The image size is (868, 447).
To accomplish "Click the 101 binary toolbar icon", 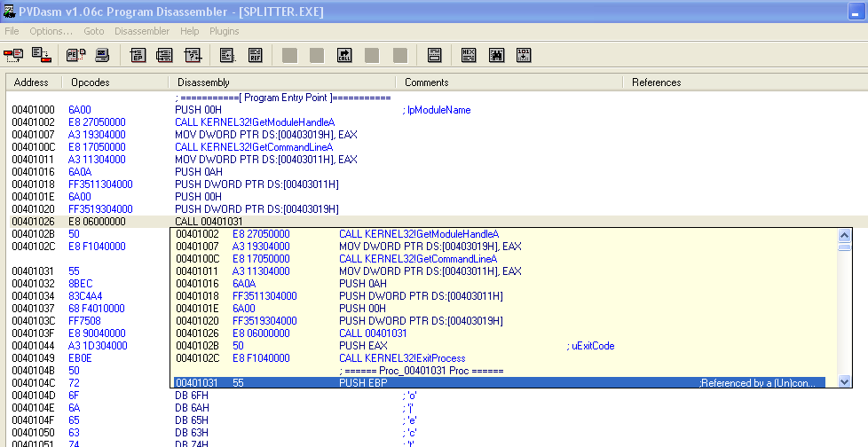I will click(x=524, y=55).
